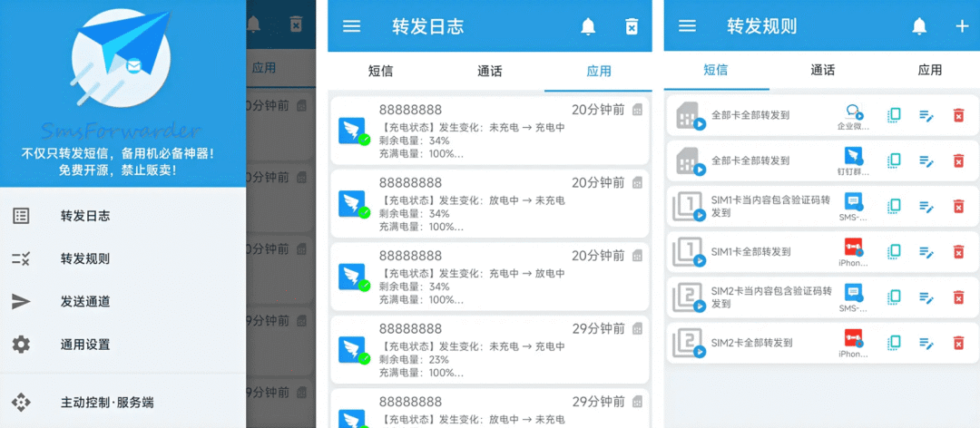Open 转发规则 from the navigation drawer
This screenshot has width=980, height=428.
122,258
